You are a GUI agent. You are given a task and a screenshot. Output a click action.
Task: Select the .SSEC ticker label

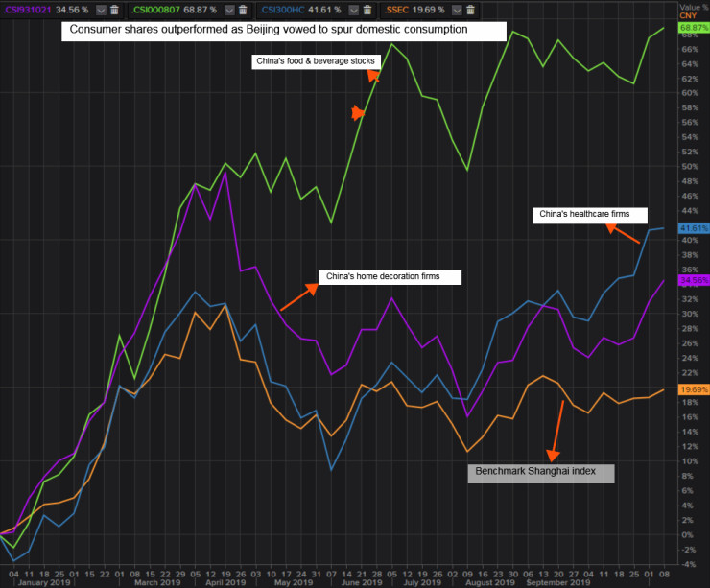[396, 10]
